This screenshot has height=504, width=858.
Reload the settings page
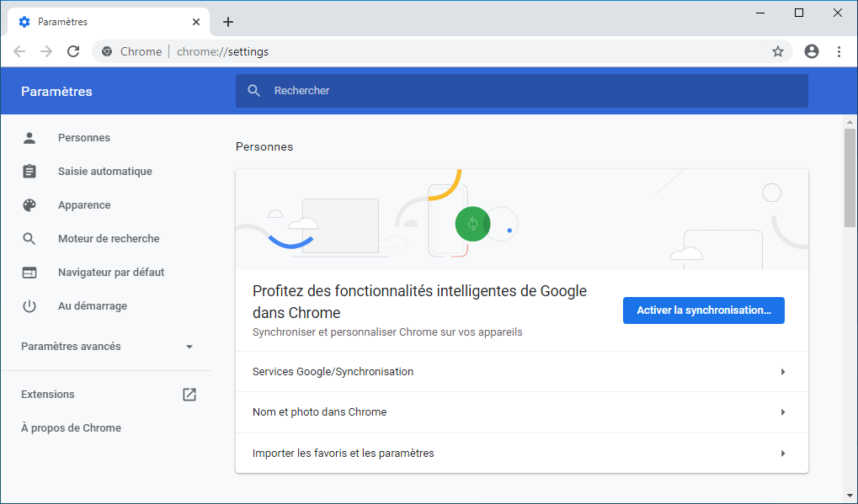click(x=73, y=51)
